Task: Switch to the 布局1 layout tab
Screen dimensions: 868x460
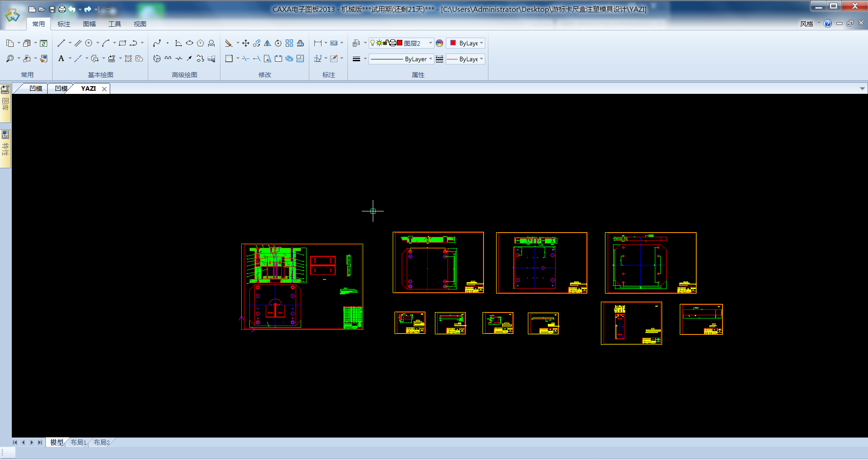Action: click(78, 442)
